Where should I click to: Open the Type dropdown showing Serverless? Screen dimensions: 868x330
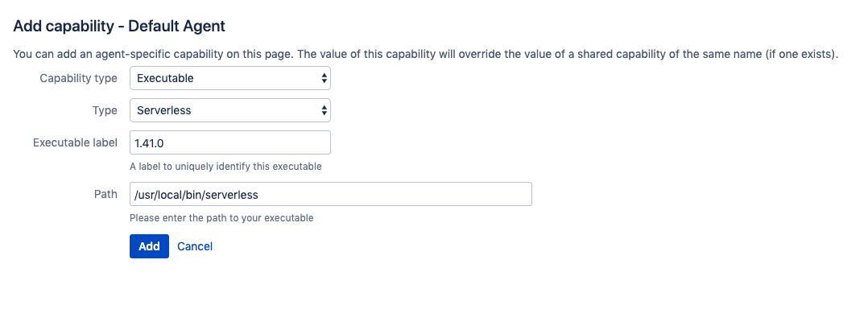[229, 110]
